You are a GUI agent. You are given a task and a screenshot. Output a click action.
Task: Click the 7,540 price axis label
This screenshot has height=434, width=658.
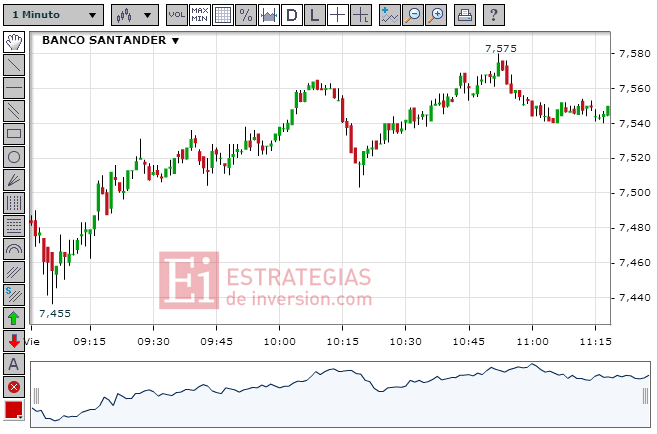click(x=635, y=123)
